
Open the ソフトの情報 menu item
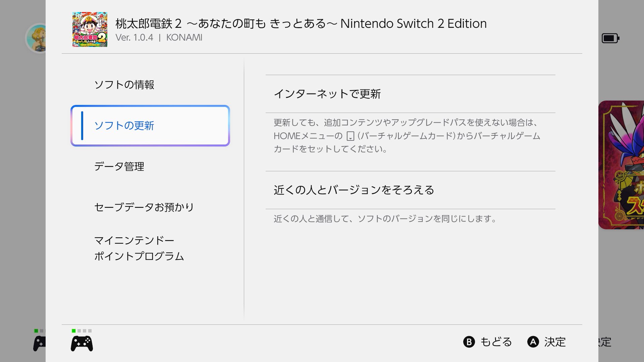point(124,85)
